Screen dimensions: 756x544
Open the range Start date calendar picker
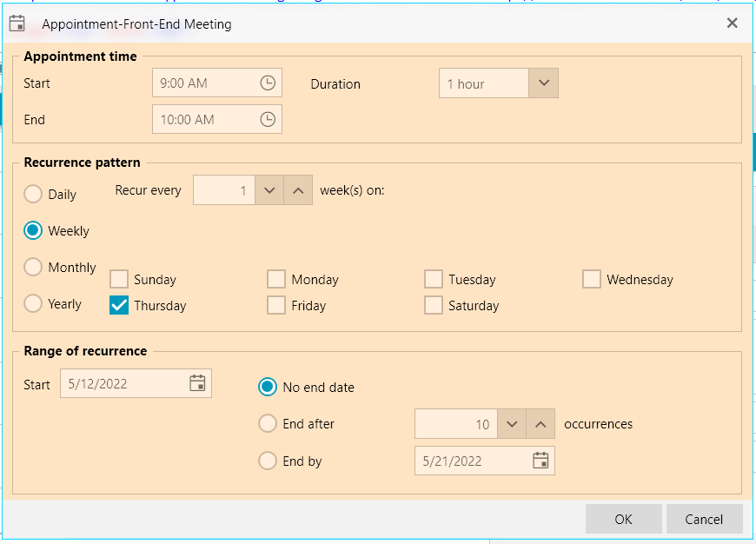tap(197, 383)
